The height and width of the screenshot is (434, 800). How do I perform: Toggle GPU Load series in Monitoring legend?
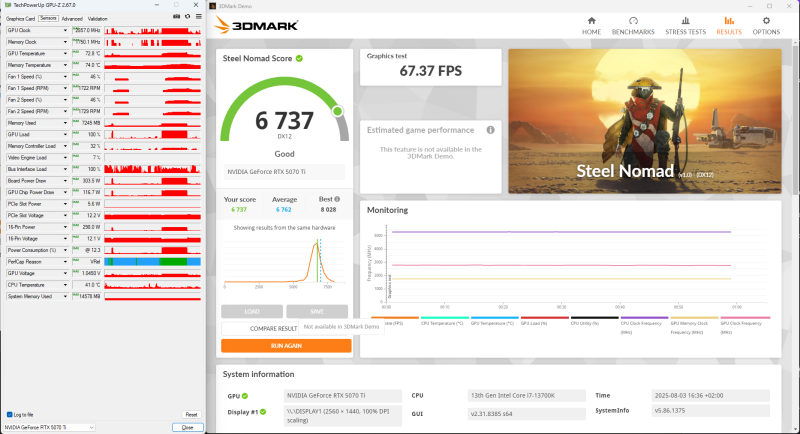coord(544,320)
